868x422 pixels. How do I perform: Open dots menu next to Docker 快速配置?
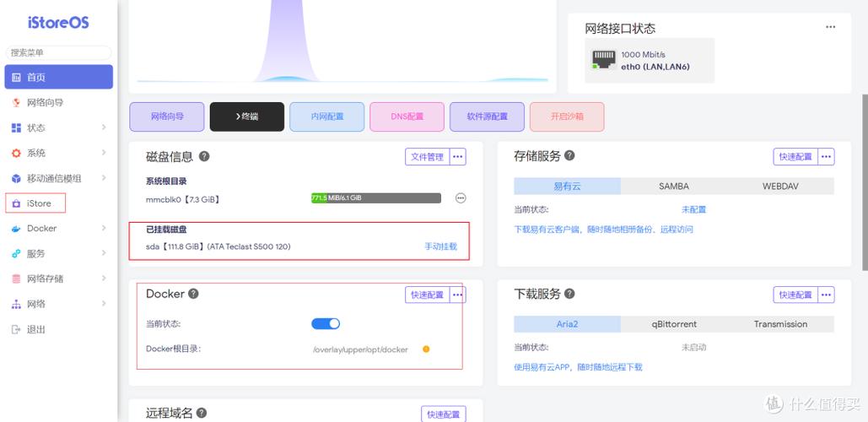458,295
